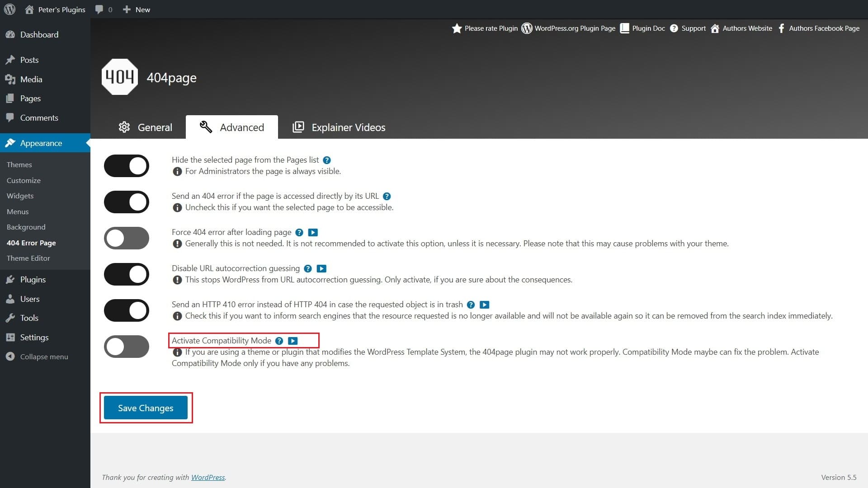Screen dimensions: 868x488
Task: Click the Support question mark icon
Action: coord(674,28)
